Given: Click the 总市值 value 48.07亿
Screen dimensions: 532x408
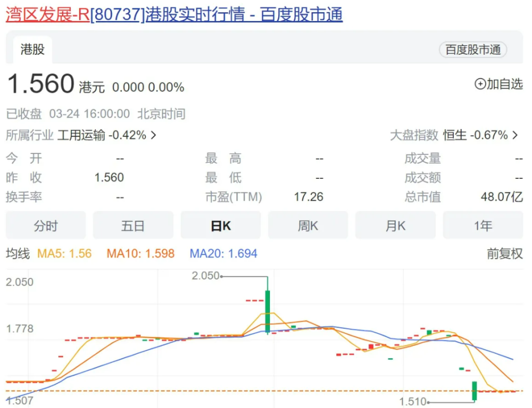Looking at the screenshot, I should pos(502,197).
